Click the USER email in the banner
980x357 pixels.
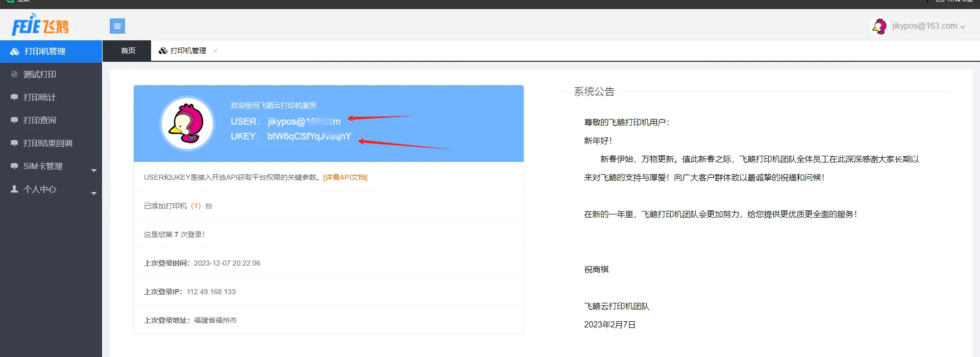pyautogui.click(x=304, y=122)
